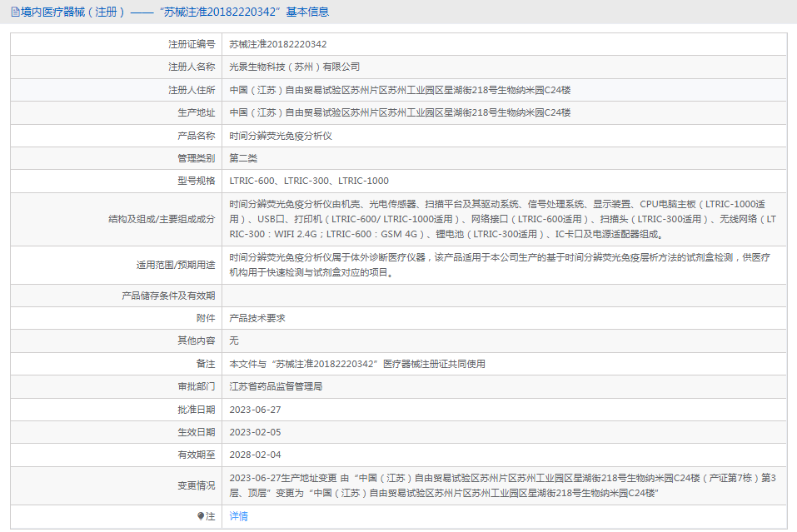Select expiry date 2028-02-04
The height and width of the screenshot is (532, 797).
(255, 455)
